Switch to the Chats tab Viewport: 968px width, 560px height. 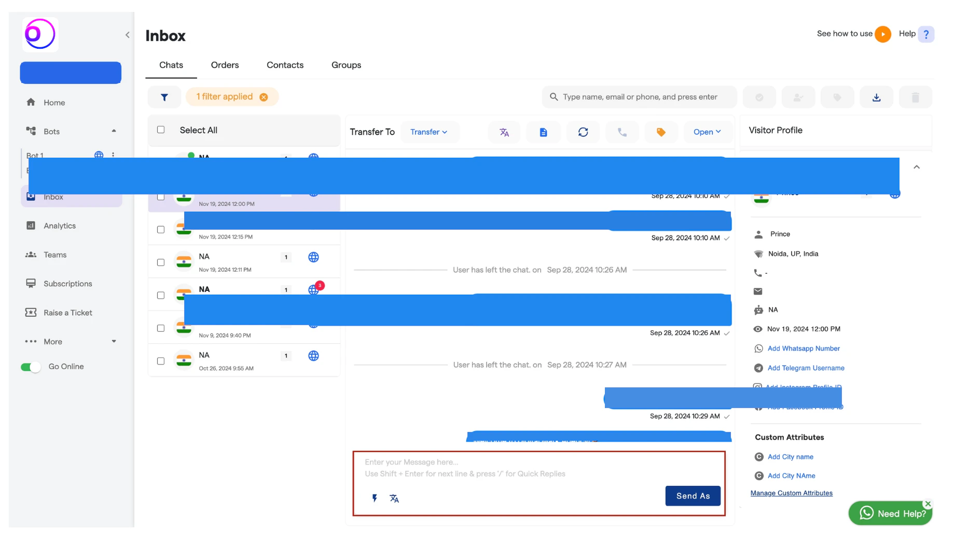pos(171,65)
